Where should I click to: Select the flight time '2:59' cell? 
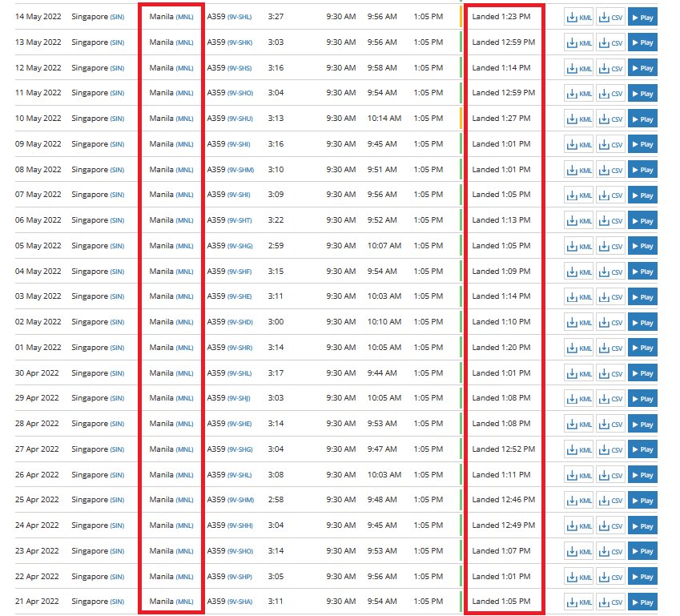coord(276,246)
